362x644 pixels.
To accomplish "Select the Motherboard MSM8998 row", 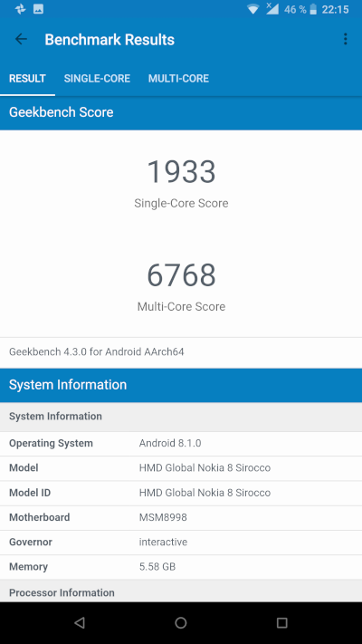I will (181, 517).
